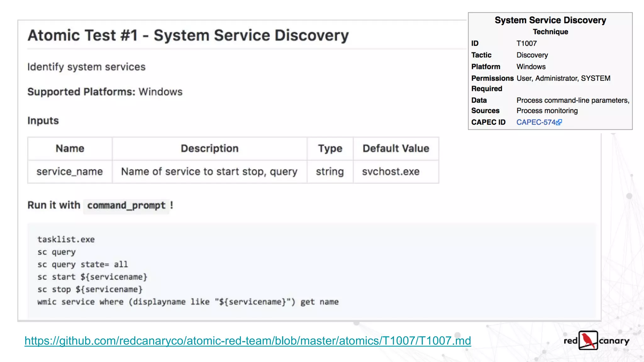Click the 'sc query state= all' line

point(83,265)
